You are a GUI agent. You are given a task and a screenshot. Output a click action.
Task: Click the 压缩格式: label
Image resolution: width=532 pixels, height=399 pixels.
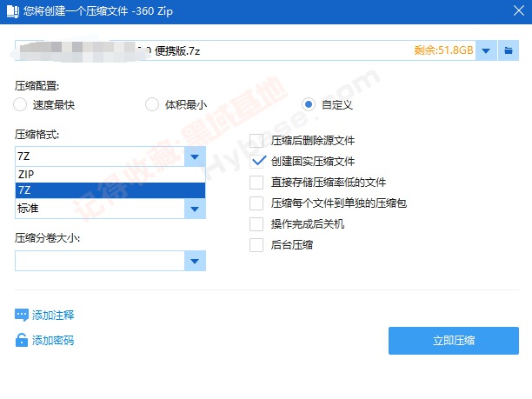point(37,135)
